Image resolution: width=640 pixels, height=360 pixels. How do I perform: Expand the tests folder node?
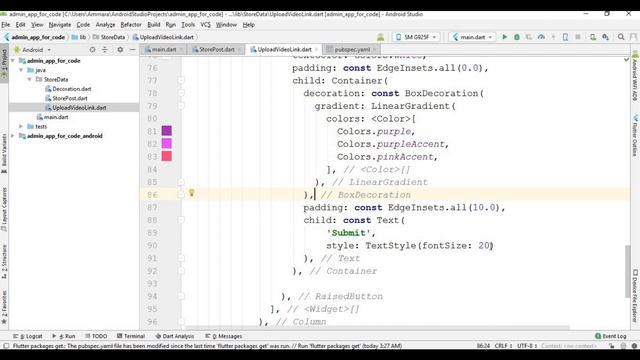[x=21, y=127]
